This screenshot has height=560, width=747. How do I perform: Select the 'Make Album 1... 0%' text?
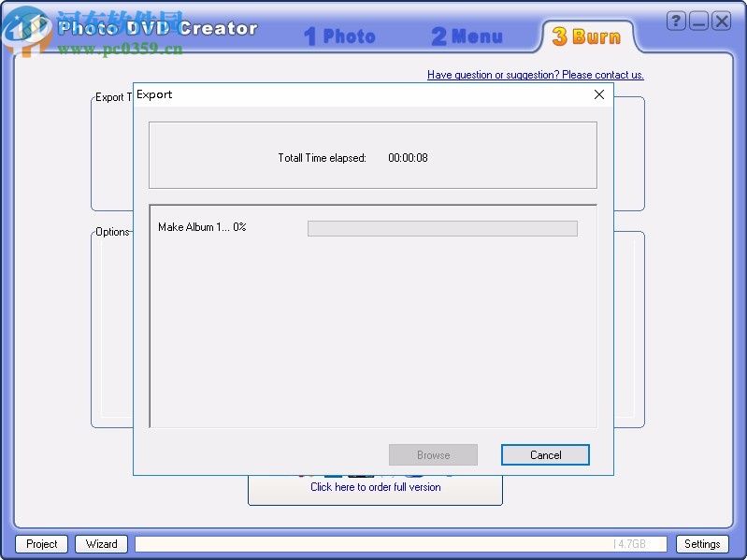pyautogui.click(x=202, y=227)
